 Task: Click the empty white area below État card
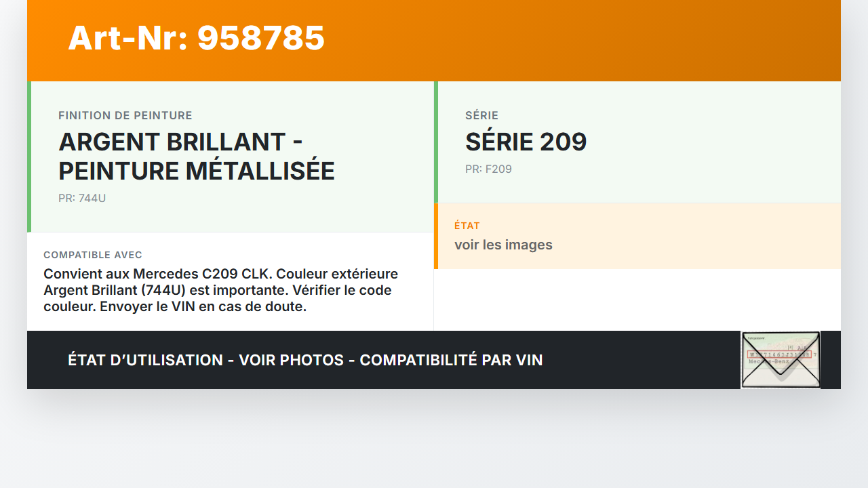[637, 300]
